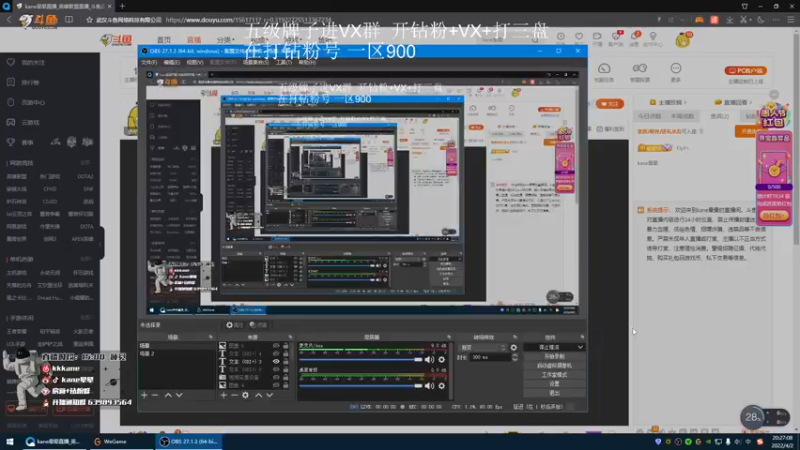This screenshot has height=450, width=800.
Task: Select 场景 2 in scenes list
Action: (x=147, y=354)
